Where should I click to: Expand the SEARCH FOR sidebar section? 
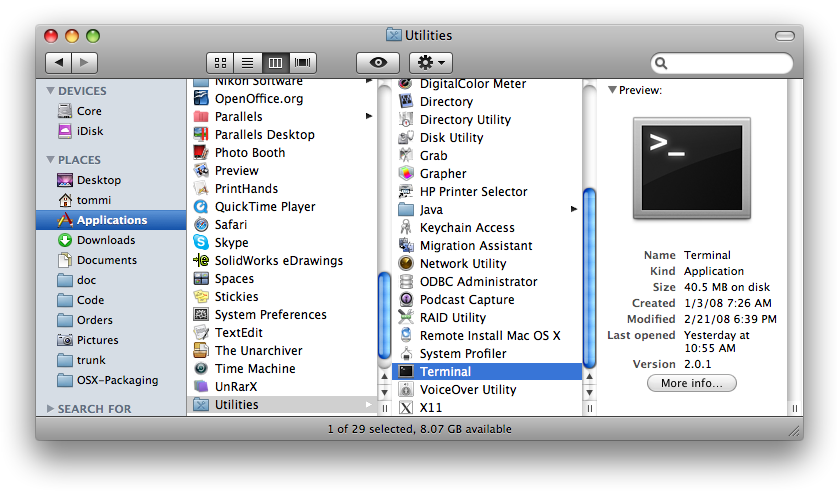pos(50,409)
